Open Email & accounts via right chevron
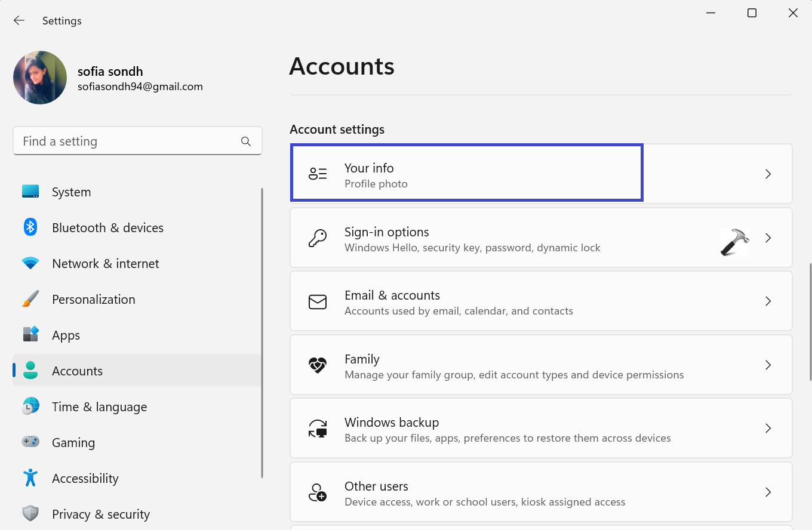 tap(768, 301)
